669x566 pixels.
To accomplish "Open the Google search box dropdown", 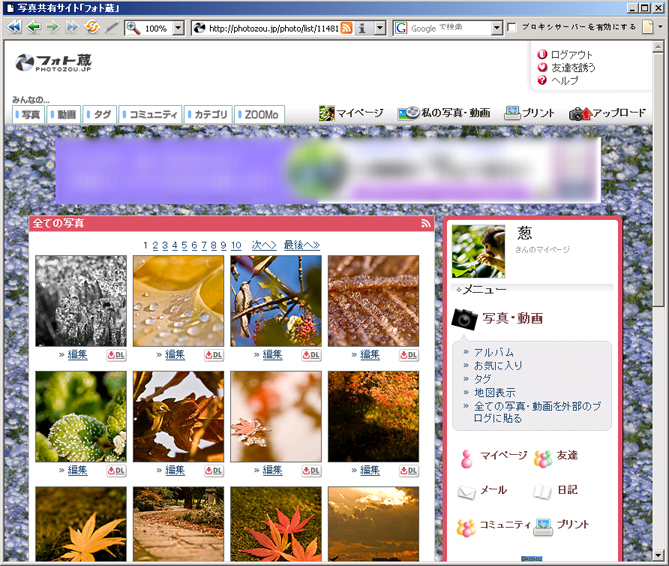I will coord(496,29).
